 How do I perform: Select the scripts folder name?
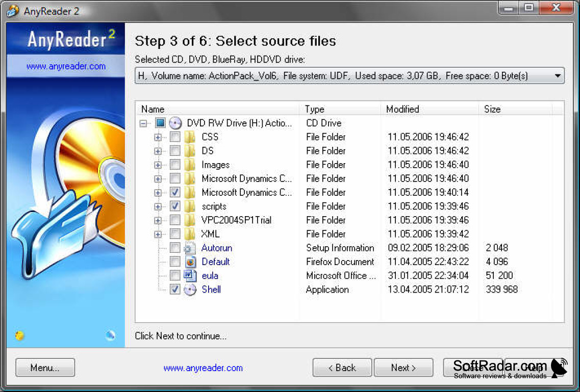pos(214,206)
